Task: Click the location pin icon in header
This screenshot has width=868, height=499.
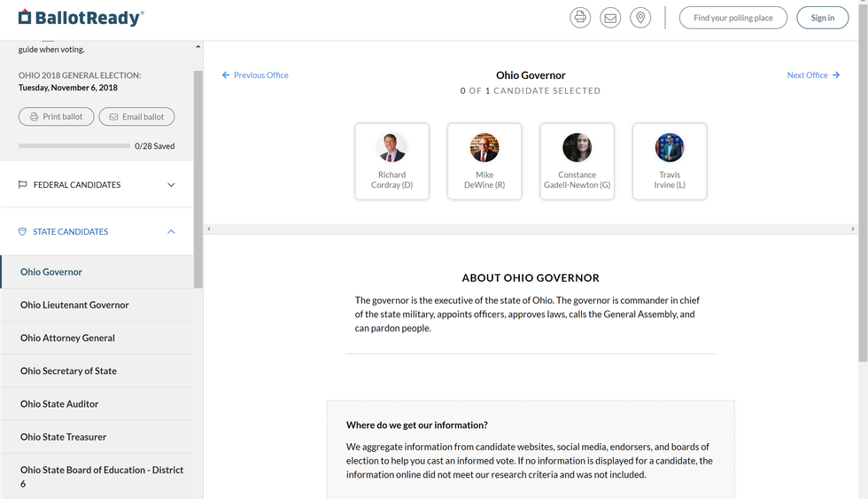Action: (640, 18)
